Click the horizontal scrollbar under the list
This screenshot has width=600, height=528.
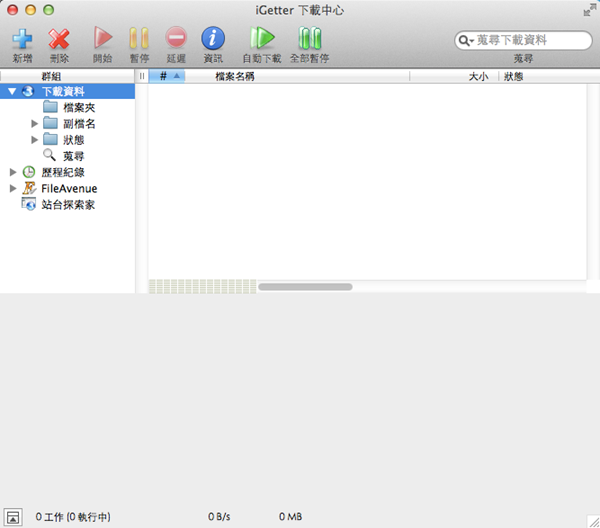pyautogui.click(x=305, y=287)
